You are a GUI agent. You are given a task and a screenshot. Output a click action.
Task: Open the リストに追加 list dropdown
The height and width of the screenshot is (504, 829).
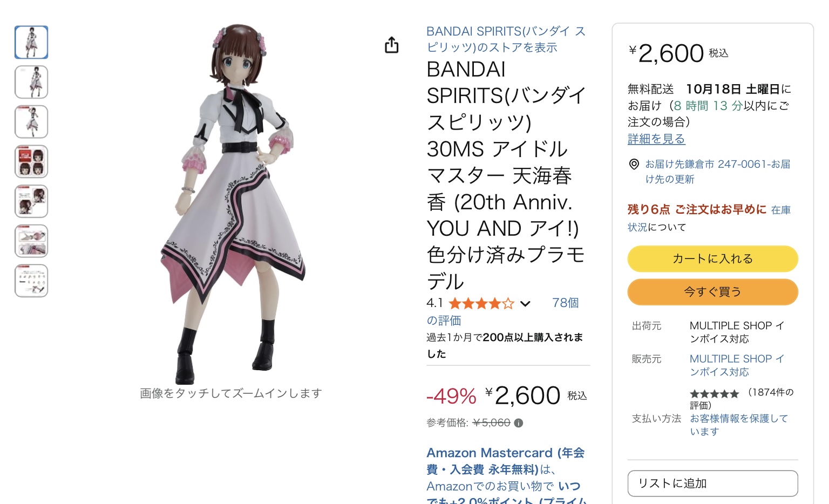click(x=712, y=483)
